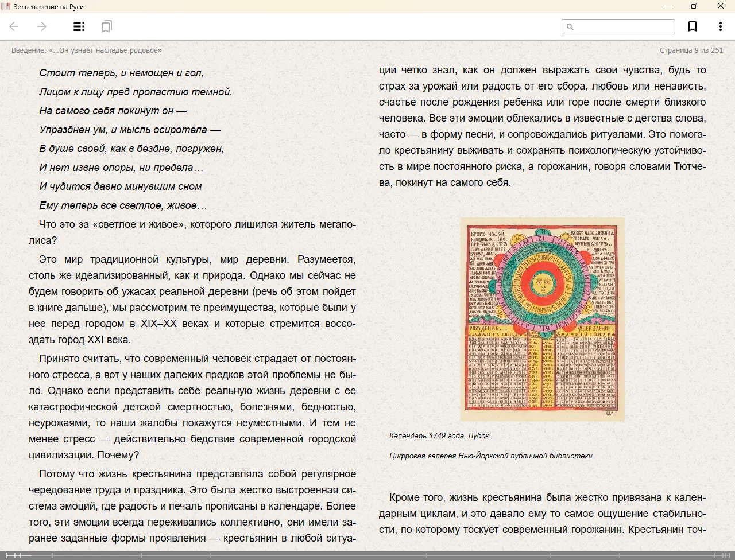The height and width of the screenshot is (560, 735).
Task: Click the window title 'Зельеварение на Руси'
Action: coord(48,6)
